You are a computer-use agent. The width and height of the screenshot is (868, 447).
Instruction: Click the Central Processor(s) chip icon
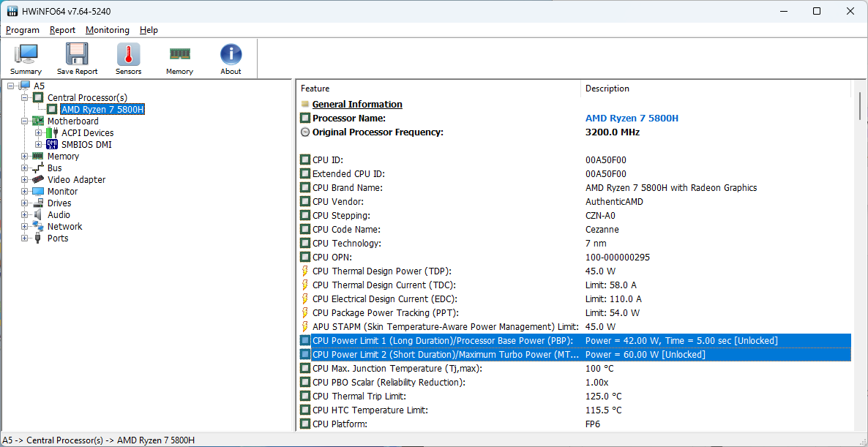(x=38, y=97)
